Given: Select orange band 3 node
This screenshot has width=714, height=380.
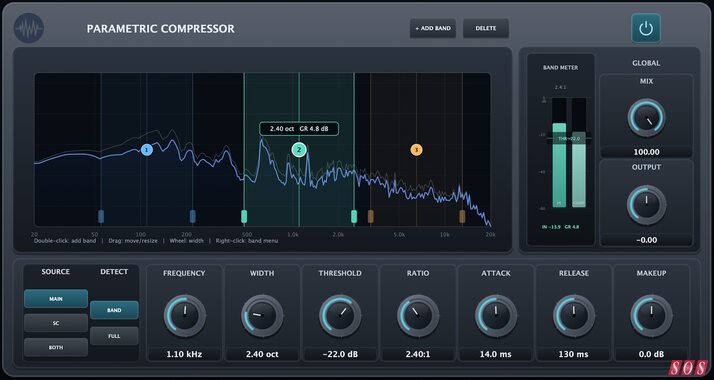Looking at the screenshot, I should coord(416,150).
